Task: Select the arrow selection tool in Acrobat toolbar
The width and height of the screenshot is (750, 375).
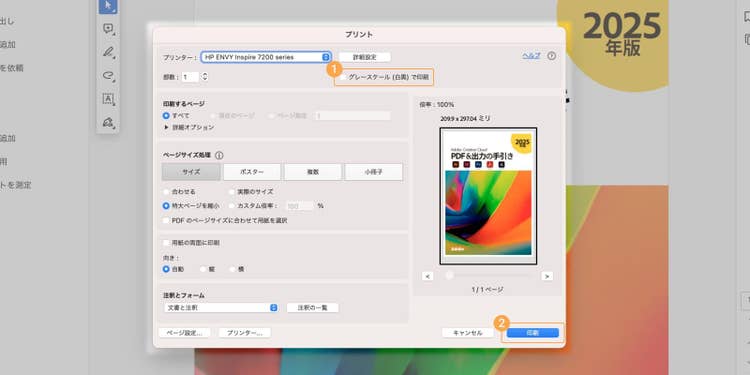Action: pos(108,6)
